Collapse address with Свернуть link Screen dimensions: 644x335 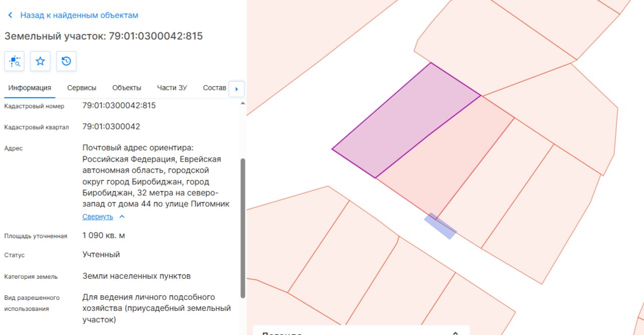coord(98,217)
